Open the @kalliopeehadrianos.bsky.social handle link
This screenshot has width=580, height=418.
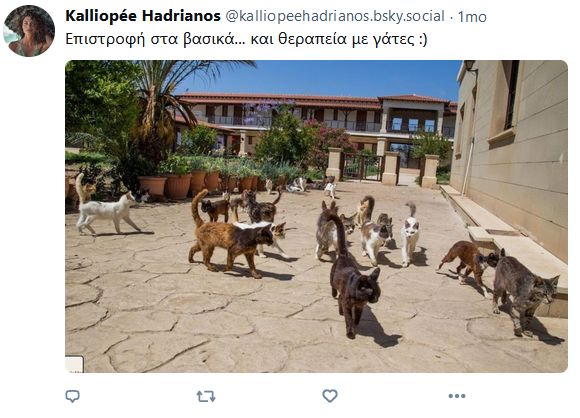(x=335, y=16)
